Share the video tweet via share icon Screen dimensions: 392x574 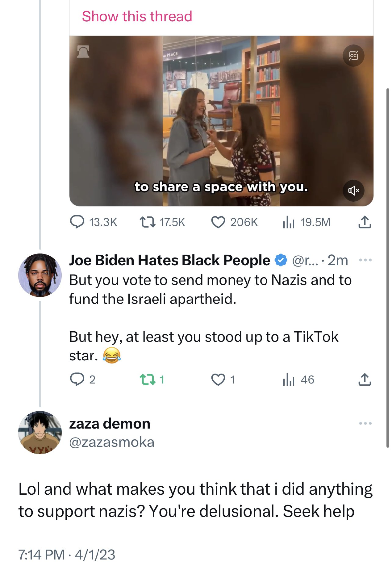click(364, 222)
